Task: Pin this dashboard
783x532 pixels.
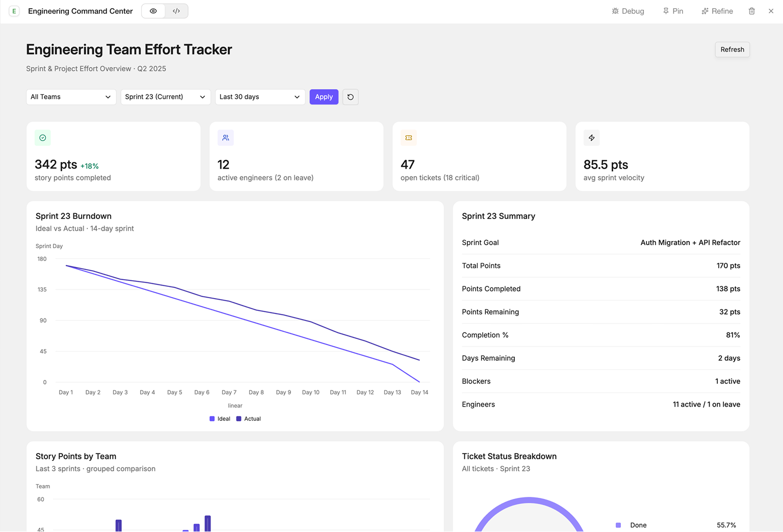Action: click(x=673, y=11)
